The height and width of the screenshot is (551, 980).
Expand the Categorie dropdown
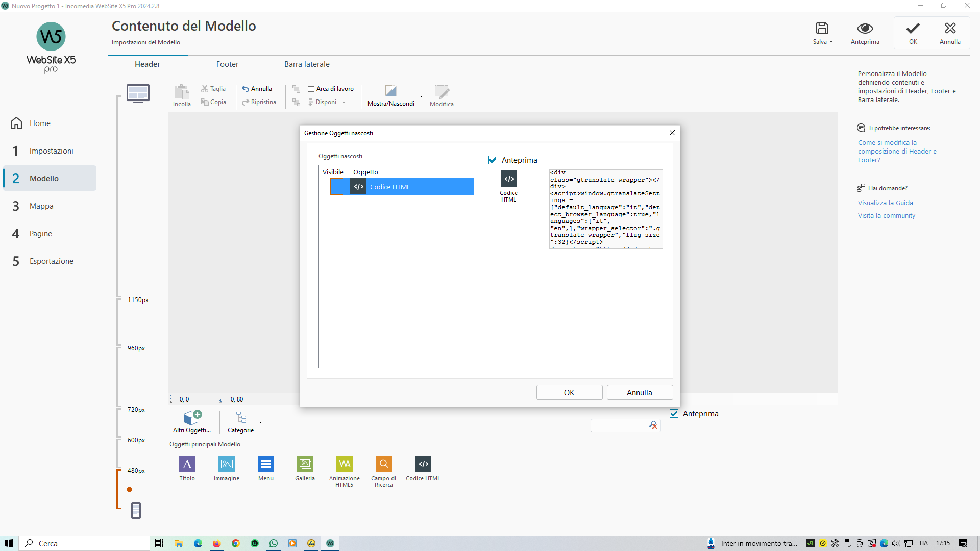[x=260, y=423]
